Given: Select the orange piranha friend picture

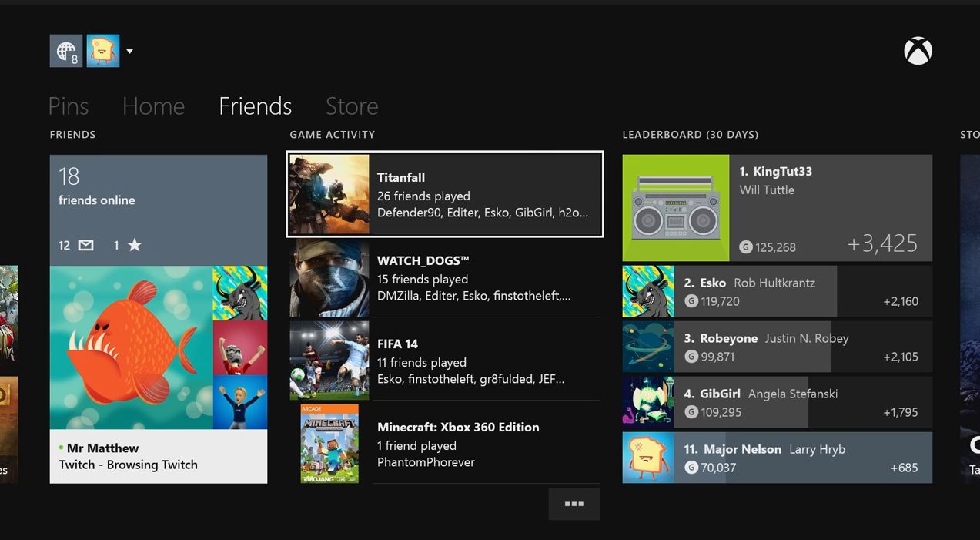Looking at the screenshot, I should point(131,347).
